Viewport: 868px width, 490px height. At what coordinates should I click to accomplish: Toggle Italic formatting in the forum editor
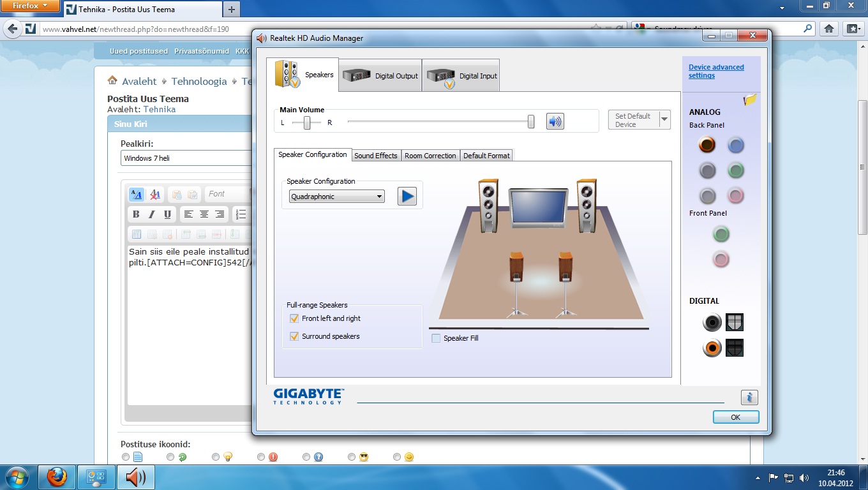point(152,214)
